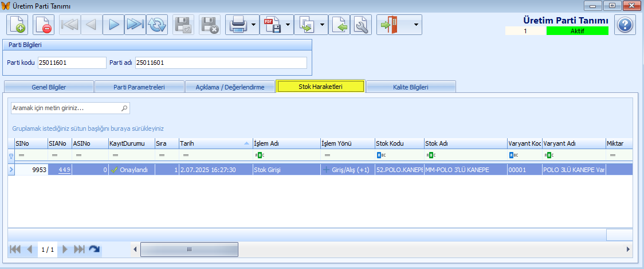Click the KayıtDurumu column header

(131, 143)
